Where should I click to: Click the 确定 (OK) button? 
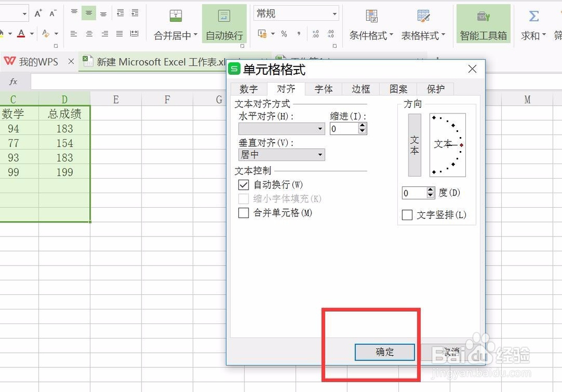click(x=384, y=352)
